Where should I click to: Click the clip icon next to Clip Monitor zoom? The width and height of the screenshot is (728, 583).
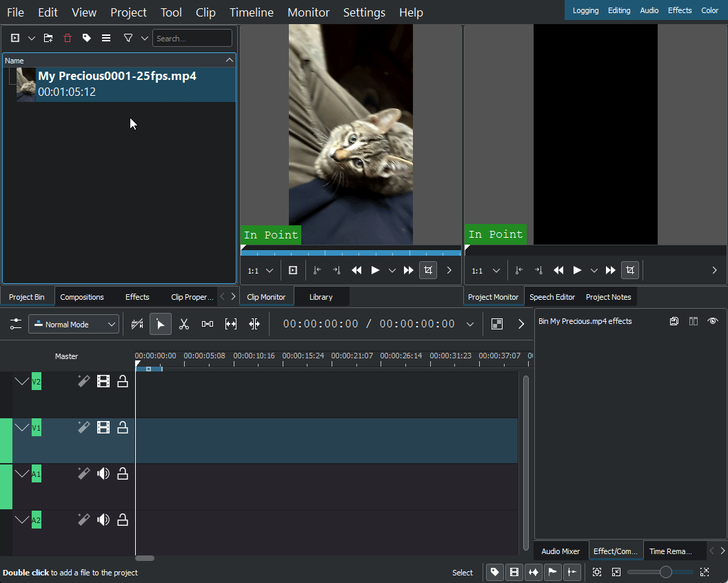293,270
